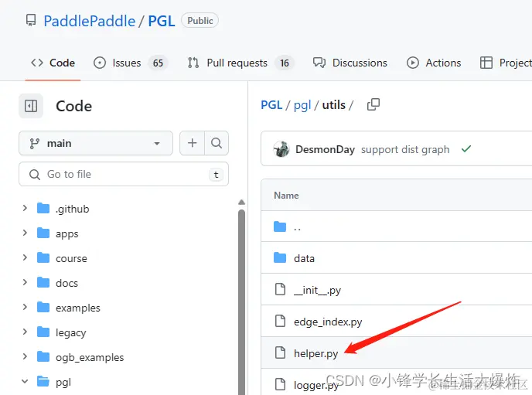Click the add file plus button

(x=192, y=143)
